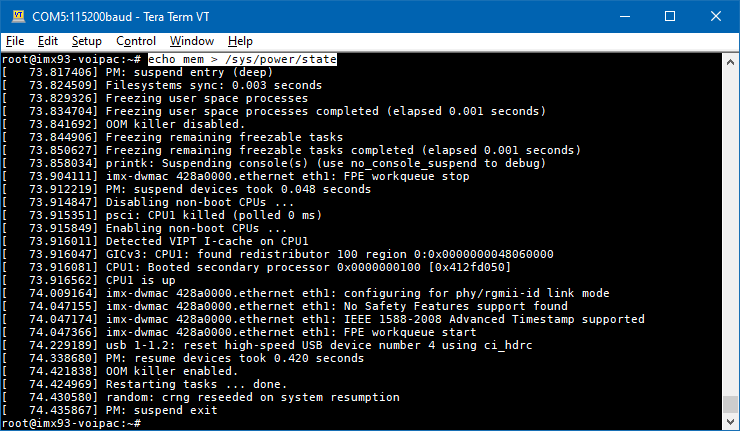
Task: Maximize the Tera Term window
Action: tap(665, 16)
